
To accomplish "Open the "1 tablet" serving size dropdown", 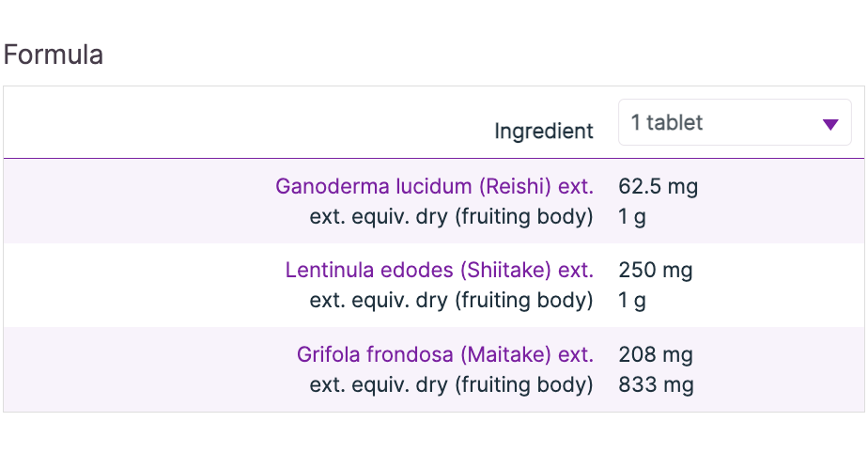I will [734, 123].
